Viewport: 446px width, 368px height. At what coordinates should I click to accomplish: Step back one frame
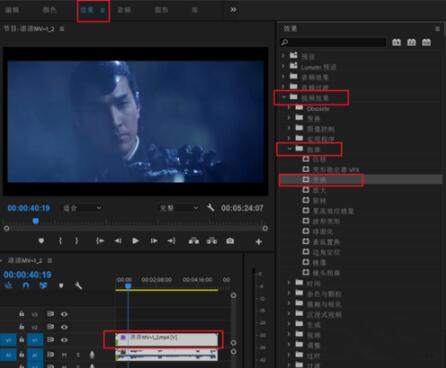click(118, 241)
